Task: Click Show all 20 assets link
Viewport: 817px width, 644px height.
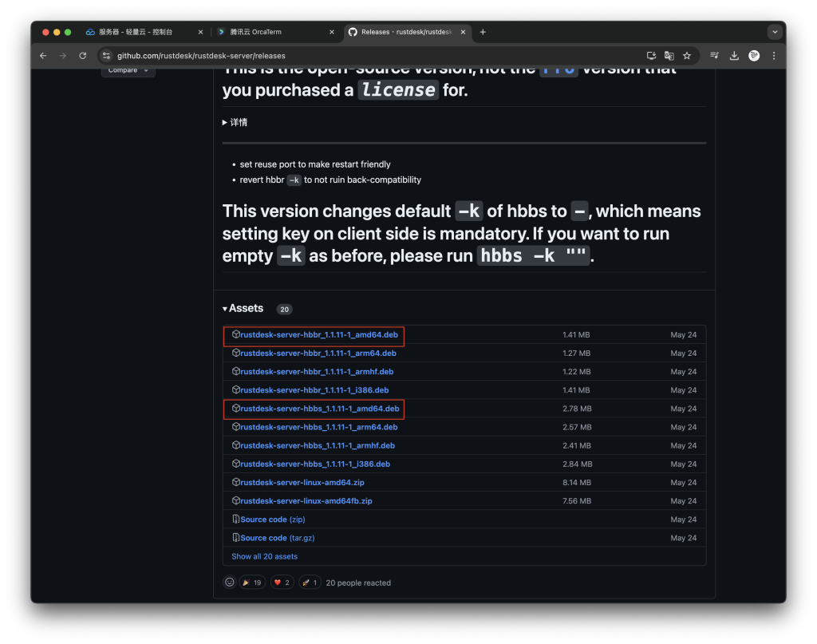Action: (x=264, y=556)
